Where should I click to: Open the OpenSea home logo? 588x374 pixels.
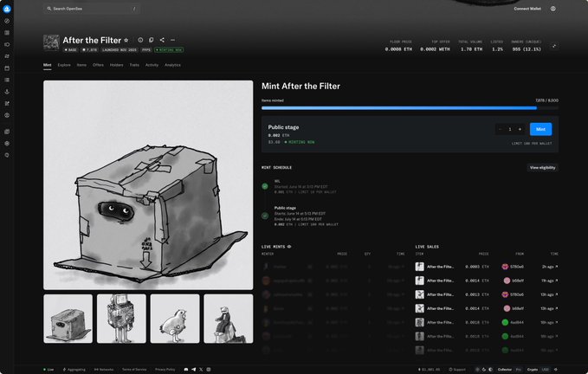click(x=7, y=9)
